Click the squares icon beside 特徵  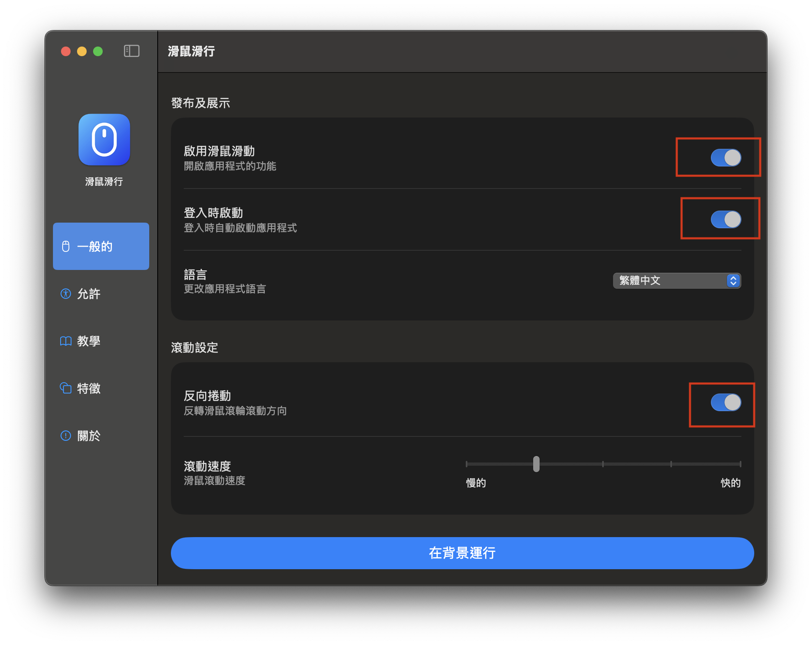click(x=66, y=388)
